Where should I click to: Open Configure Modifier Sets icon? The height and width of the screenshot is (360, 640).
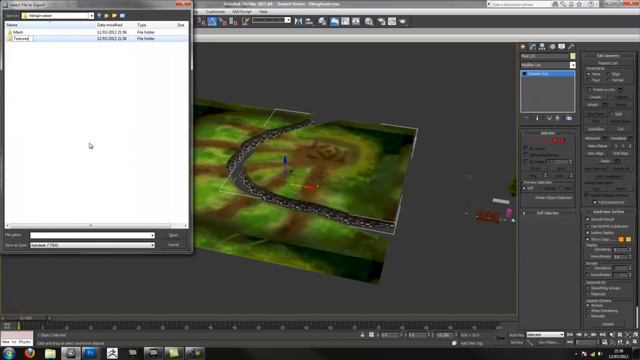(x=569, y=118)
